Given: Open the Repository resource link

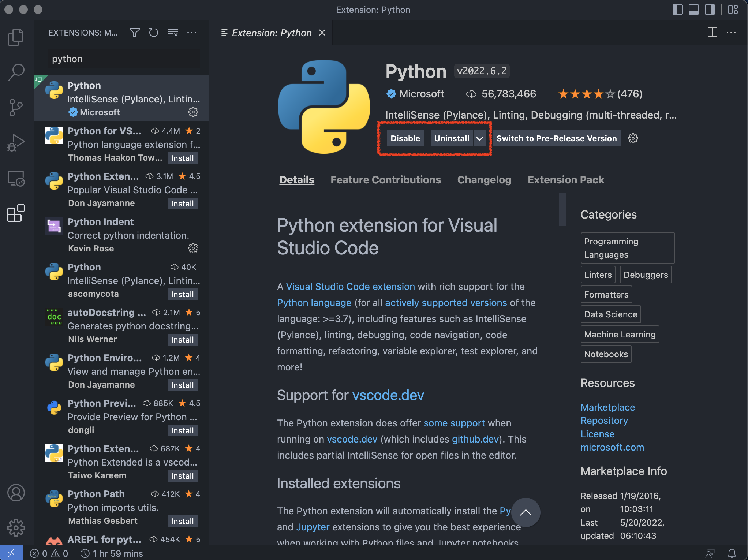Looking at the screenshot, I should (x=604, y=421).
